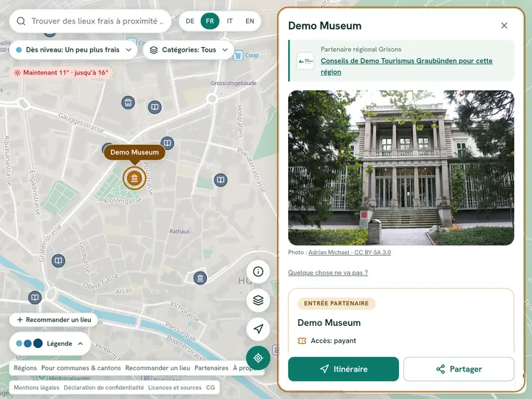Click the search magnifier icon
Image resolution: width=532 pixels, height=399 pixels.
[x=21, y=21]
